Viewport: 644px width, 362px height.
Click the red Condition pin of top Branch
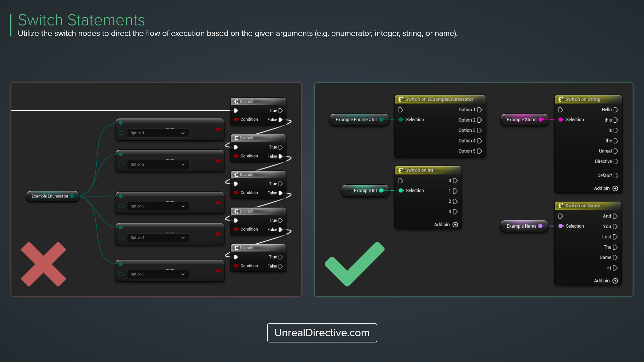(x=236, y=119)
